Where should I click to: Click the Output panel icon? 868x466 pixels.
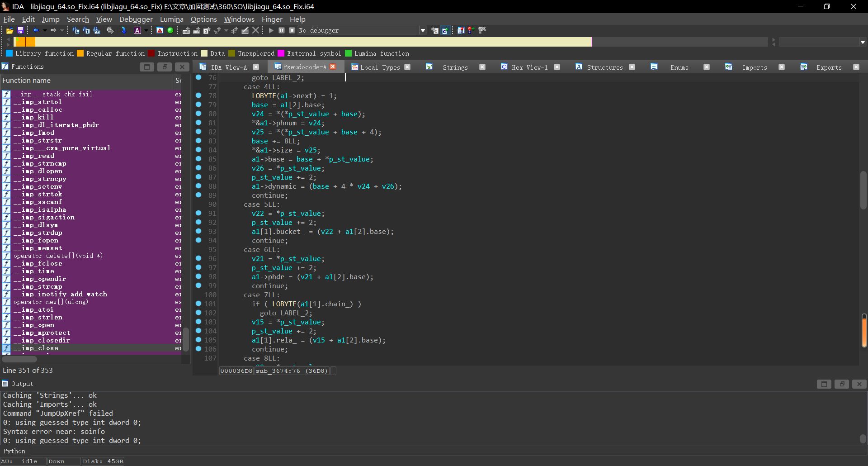[5, 384]
